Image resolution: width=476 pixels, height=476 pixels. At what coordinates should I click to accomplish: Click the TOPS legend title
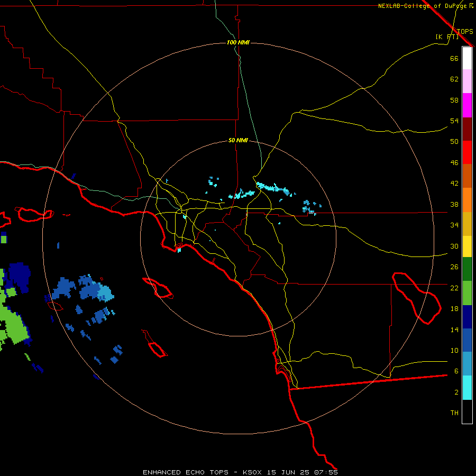[x=465, y=32]
